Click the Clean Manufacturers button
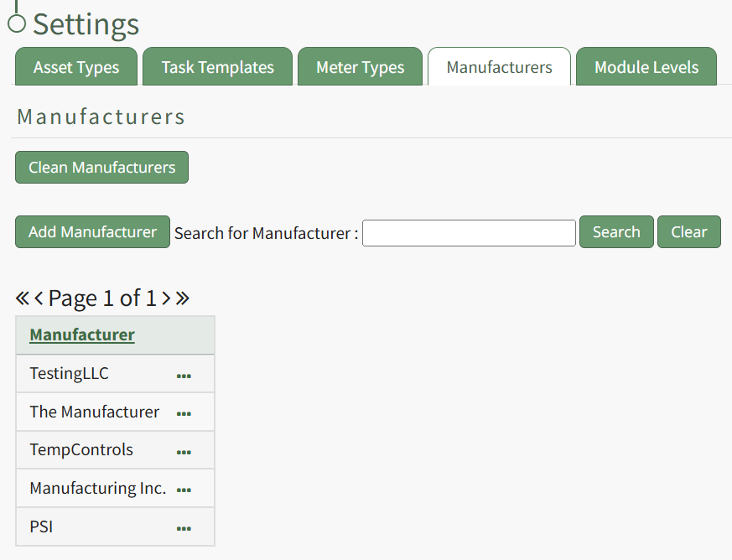This screenshot has height=560, width=732. click(101, 167)
